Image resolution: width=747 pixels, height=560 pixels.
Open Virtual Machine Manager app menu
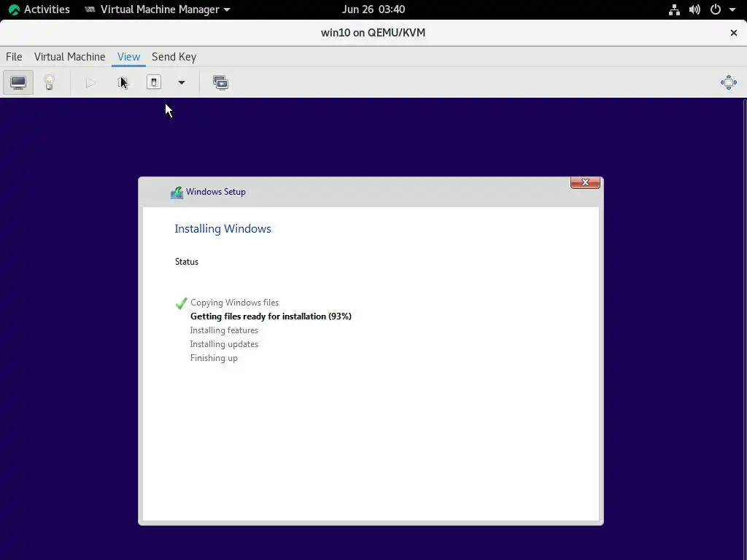pos(158,9)
